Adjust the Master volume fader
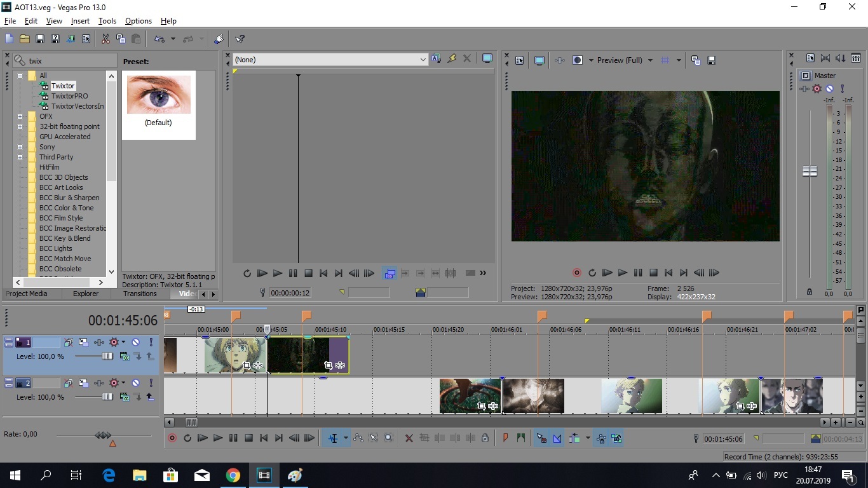868x488 pixels. point(810,171)
